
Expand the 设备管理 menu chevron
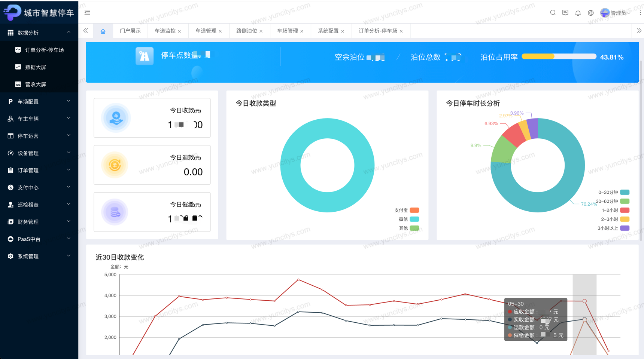69,153
